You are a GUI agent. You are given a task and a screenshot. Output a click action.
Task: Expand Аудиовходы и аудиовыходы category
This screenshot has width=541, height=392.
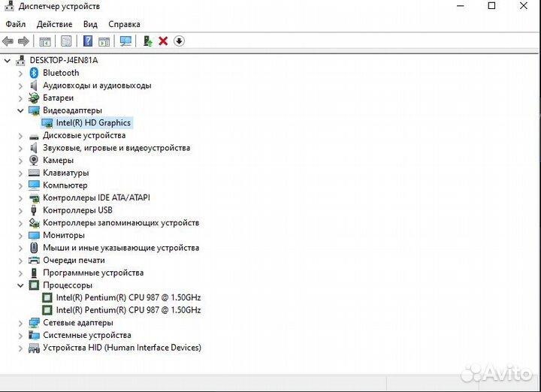20,86
